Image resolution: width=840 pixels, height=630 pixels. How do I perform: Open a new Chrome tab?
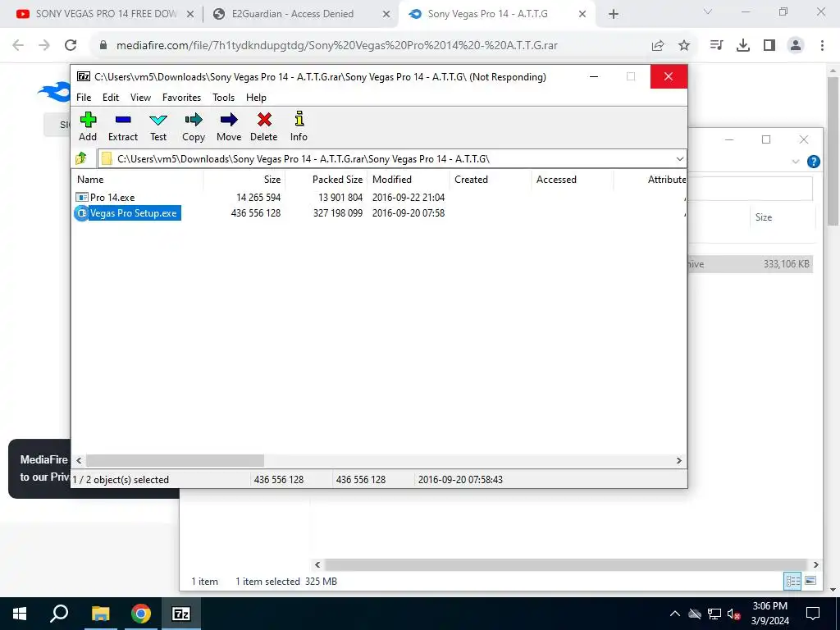tap(614, 15)
